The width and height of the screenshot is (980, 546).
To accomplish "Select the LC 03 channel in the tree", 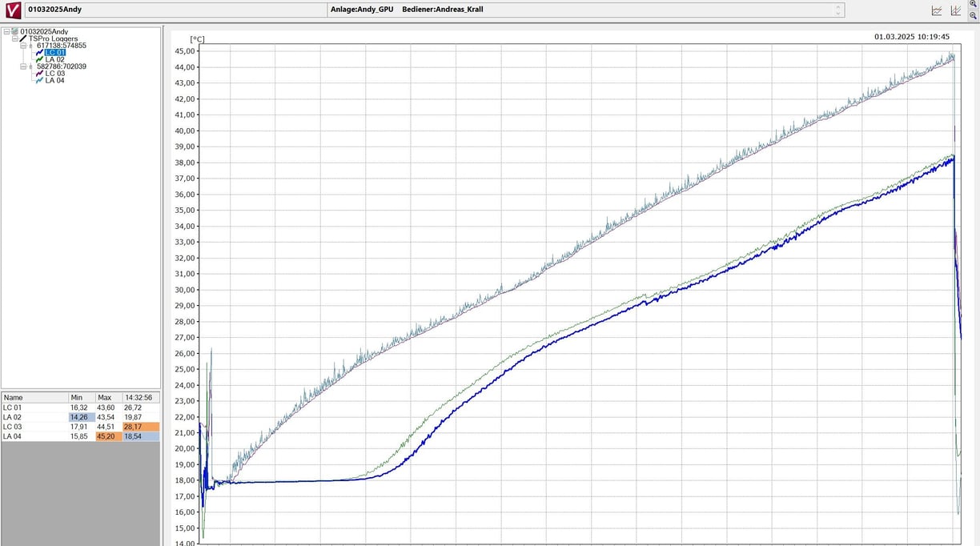I will [x=55, y=74].
